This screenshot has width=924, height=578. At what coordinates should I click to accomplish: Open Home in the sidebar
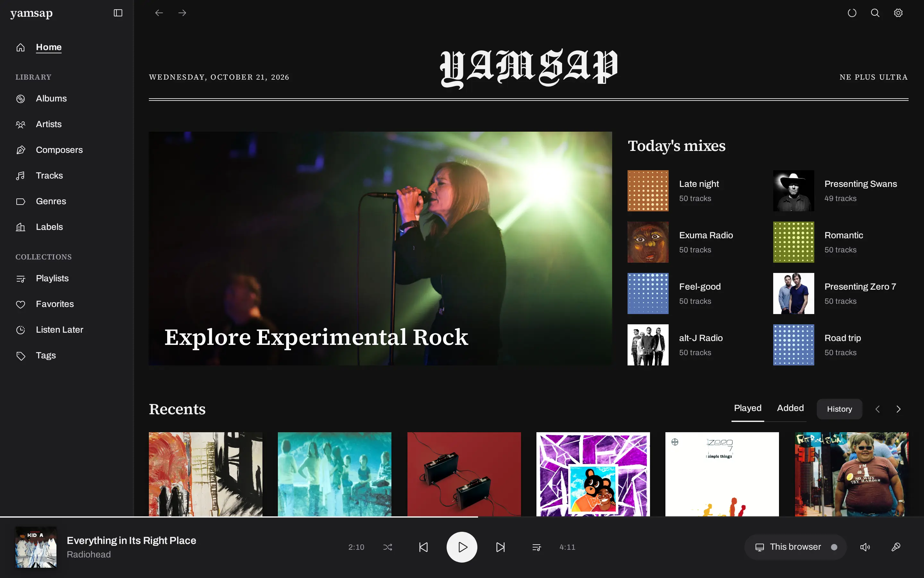48,47
